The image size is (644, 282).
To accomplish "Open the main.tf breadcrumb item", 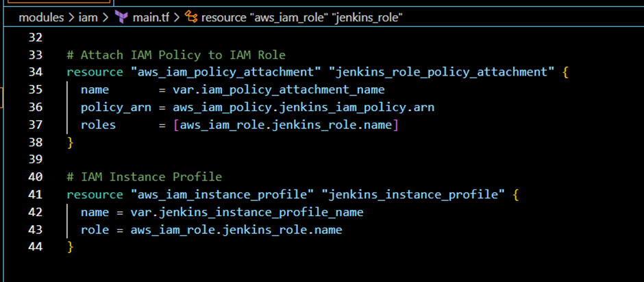I will pyautogui.click(x=151, y=18).
